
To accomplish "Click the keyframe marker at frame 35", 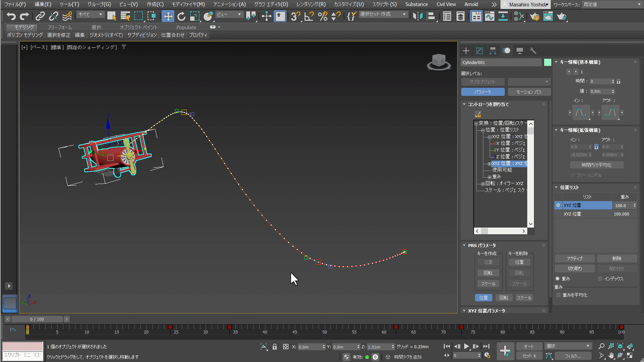I will pyautogui.click(x=229, y=327).
